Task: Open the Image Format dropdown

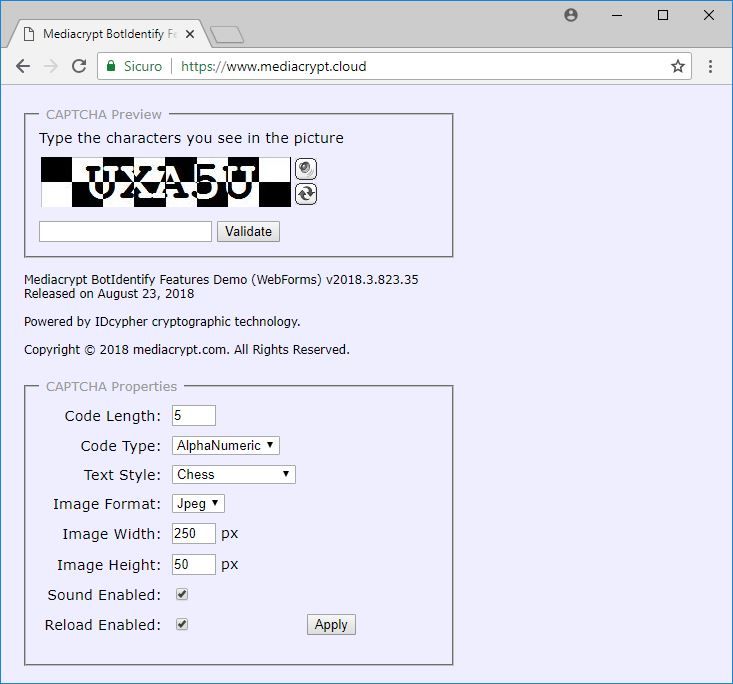Action: [x=198, y=504]
